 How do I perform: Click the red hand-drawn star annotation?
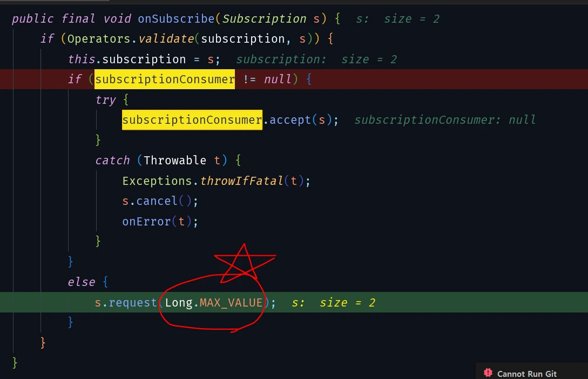[x=244, y=264]
